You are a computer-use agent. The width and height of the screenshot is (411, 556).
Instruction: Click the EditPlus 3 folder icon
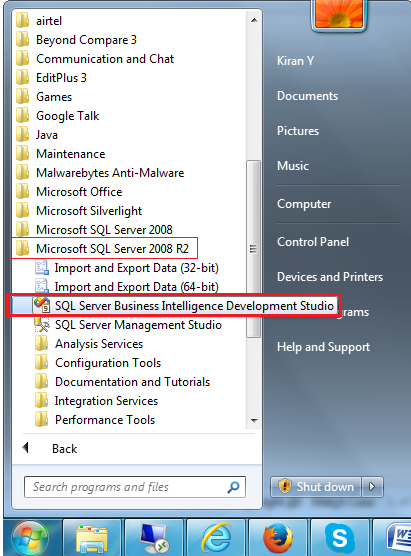(x=23, y=77)
